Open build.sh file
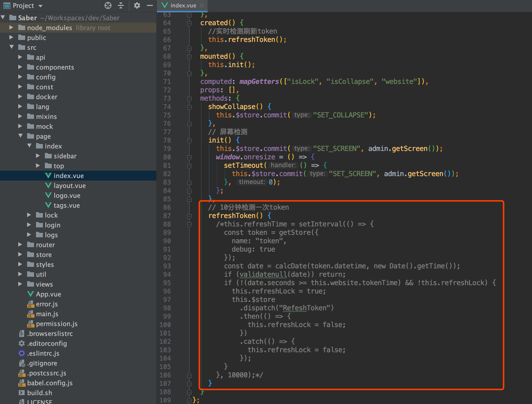 coord(39,393)
